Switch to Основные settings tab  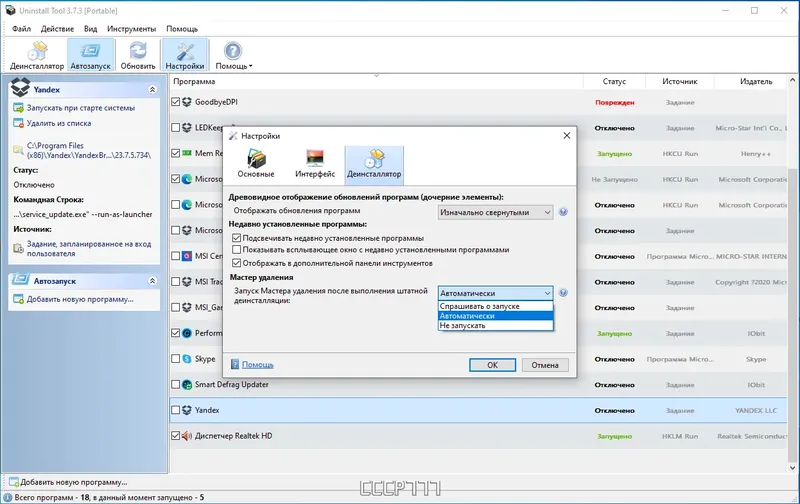pos(256,164)
